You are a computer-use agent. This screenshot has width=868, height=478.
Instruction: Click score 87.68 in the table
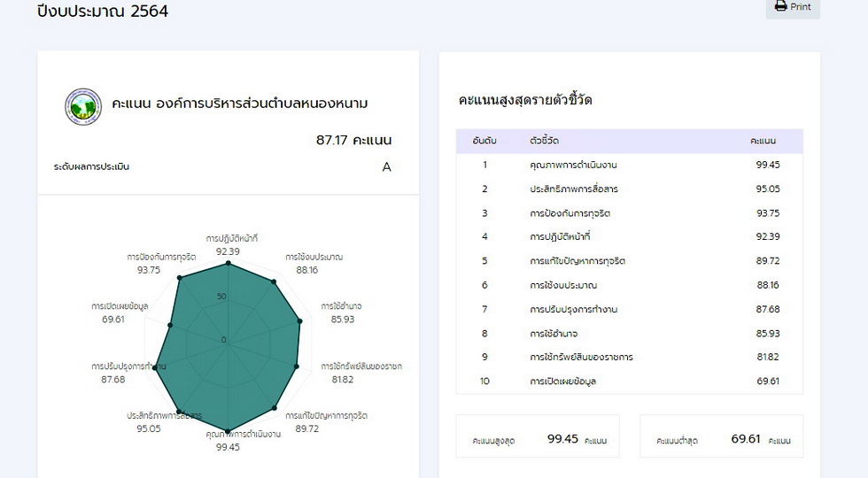[768, 309]
